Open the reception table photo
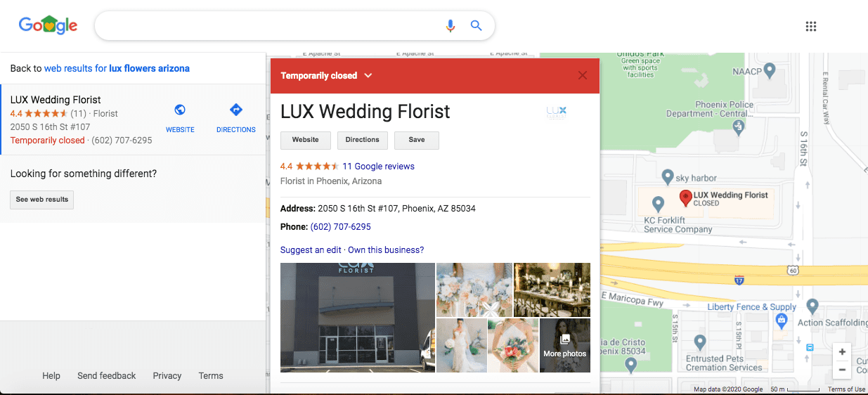 552,290
